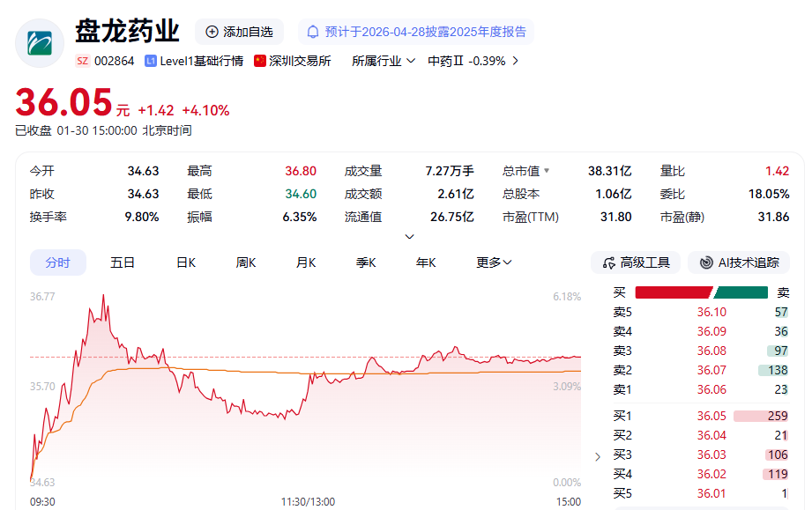The image size is (812, 510).
Task: Click the tool icon on 高级工具 button
Action: [x=607, y=262]
